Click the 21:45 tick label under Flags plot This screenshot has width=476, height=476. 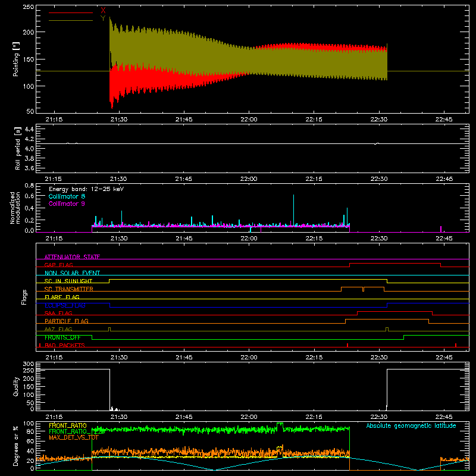pos(184,358)
